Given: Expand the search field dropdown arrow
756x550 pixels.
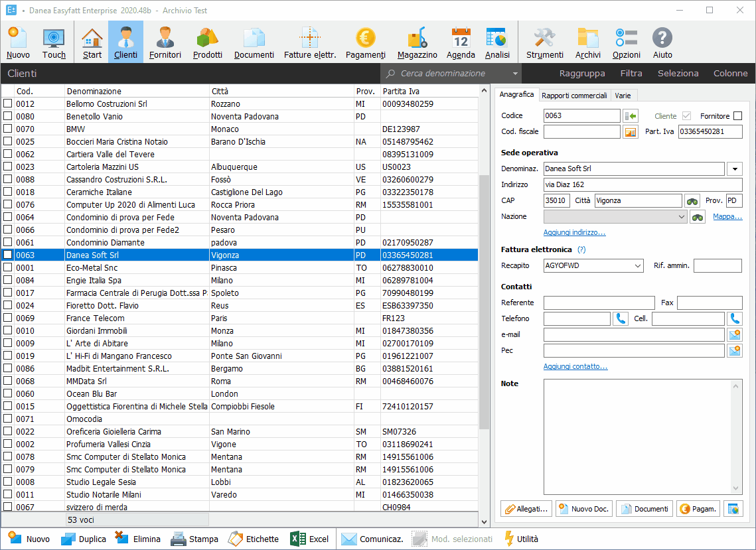Looking at the screenshot, I should pos(515,74).
